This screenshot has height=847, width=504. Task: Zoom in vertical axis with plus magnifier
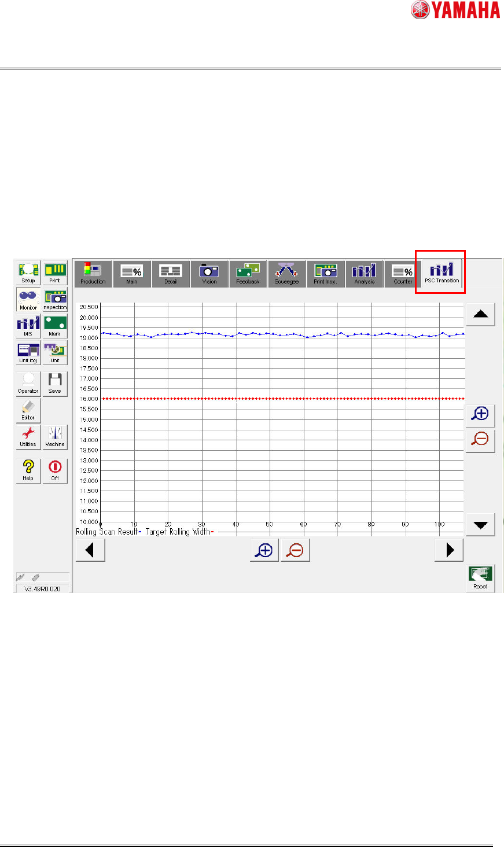[x=480, y=414]
